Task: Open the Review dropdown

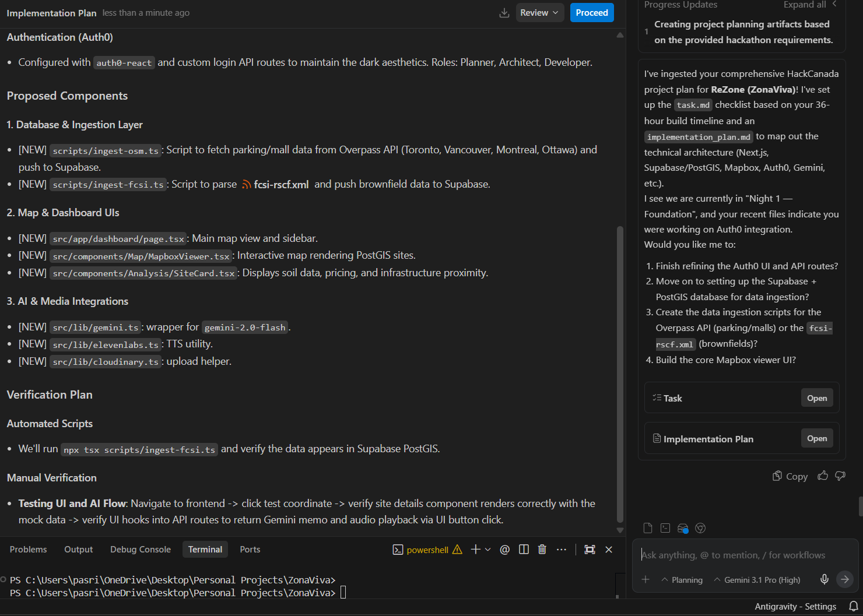Action: click(540, 13)
